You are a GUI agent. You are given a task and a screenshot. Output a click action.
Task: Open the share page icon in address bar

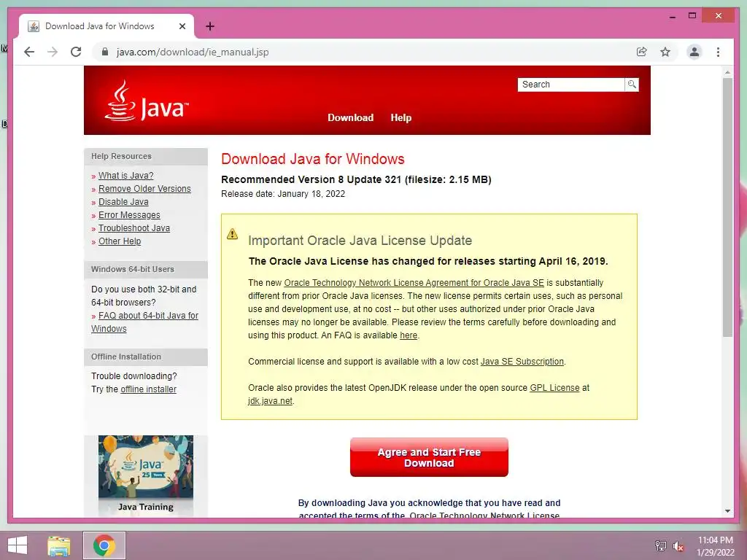coord(642,52)
